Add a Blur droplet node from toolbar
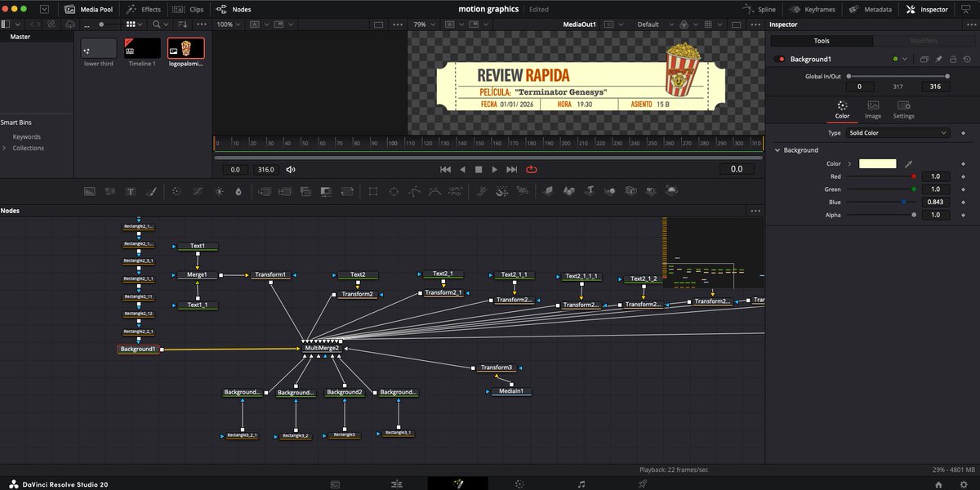 tap(238, 191)
